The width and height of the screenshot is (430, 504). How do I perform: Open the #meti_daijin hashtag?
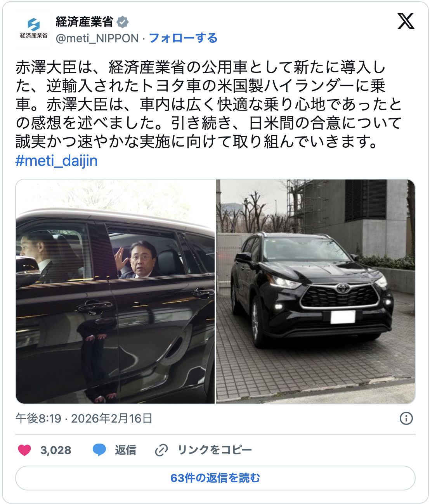[x=57, y=161]
